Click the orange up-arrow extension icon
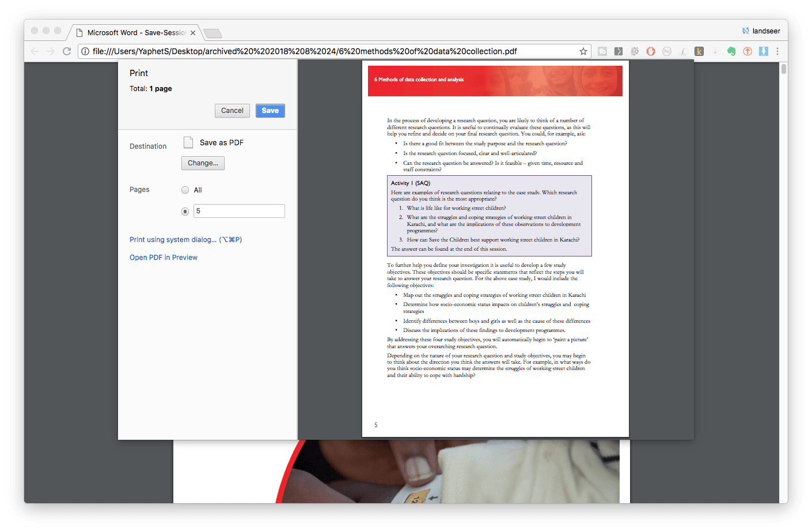 (747, 51)
